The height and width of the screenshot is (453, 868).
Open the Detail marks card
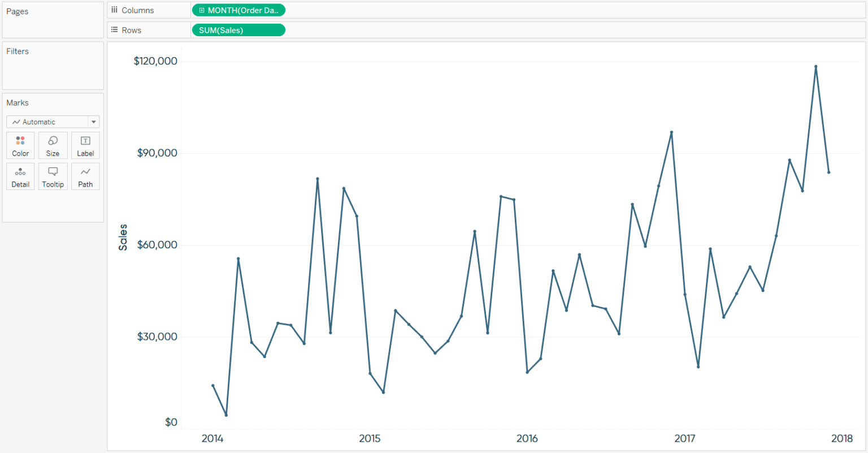click(20, 176)
